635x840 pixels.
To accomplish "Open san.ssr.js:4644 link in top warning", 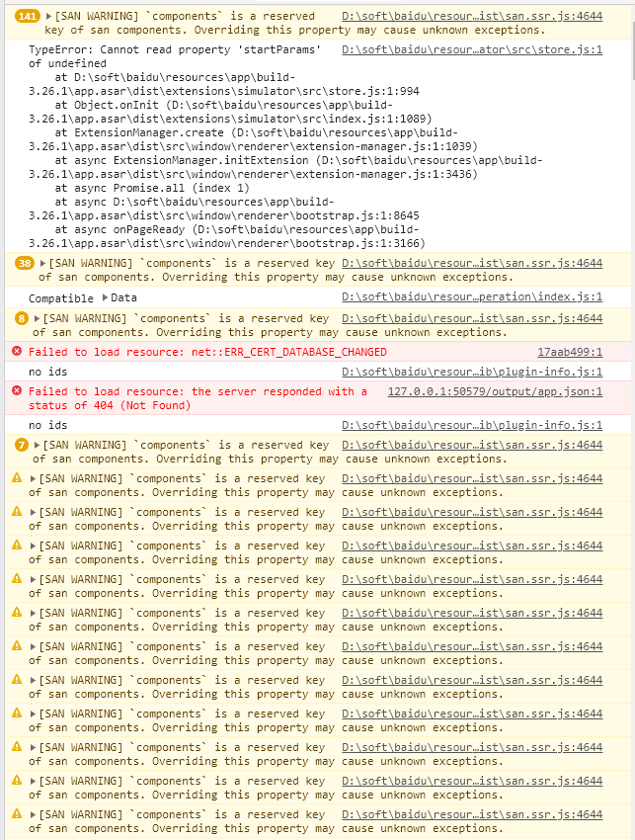I will [x=472, y=16].
